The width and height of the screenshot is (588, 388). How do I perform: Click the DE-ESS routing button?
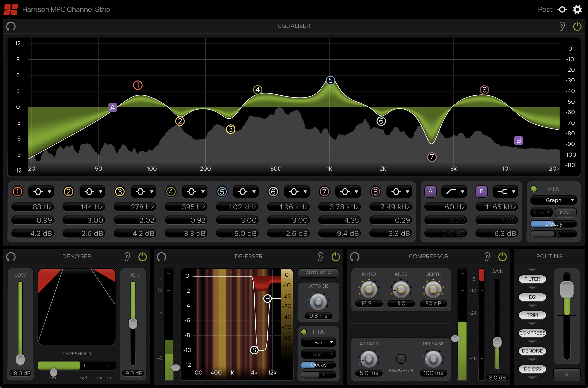[x=532, y=369]
